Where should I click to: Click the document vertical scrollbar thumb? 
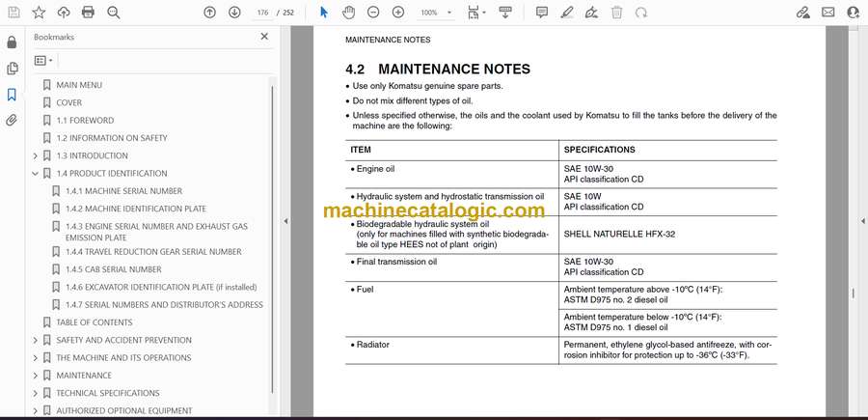[x=853, y=294]
